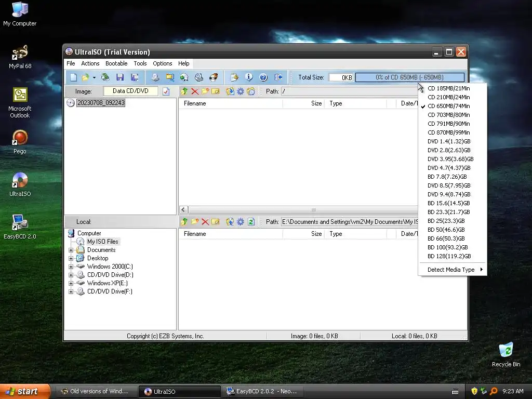This screenshot has height=399, width=532.
Task: Click the blue gear icon in image pane toolbar
Action: tap(241, 91)
